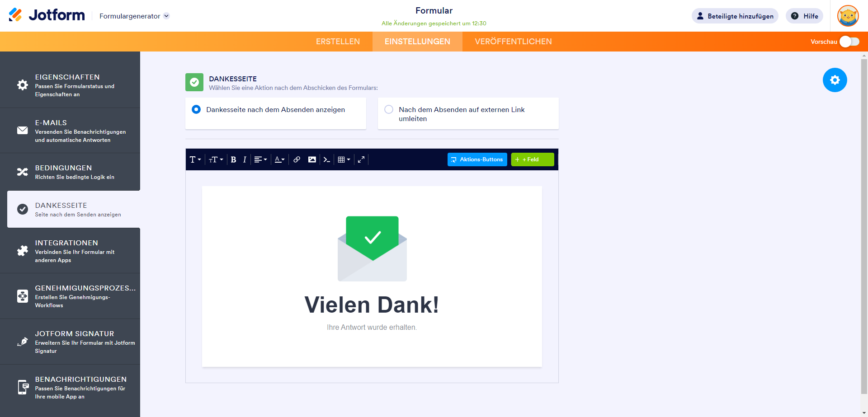
Task: Click the green + Feld button
Action: pyautogui.click(x=532, y=159)
